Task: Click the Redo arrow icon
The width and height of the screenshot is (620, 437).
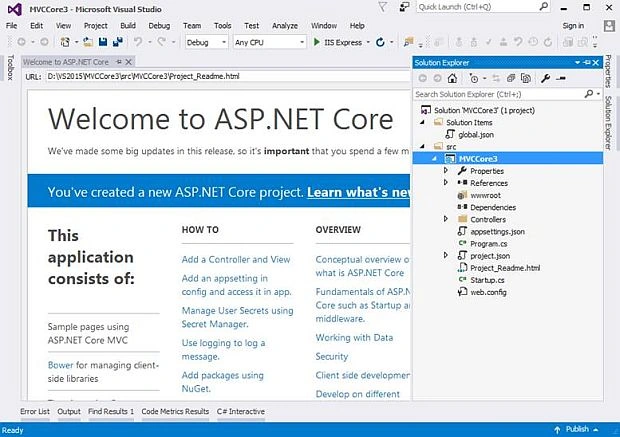Action: [x=162, y=42]
